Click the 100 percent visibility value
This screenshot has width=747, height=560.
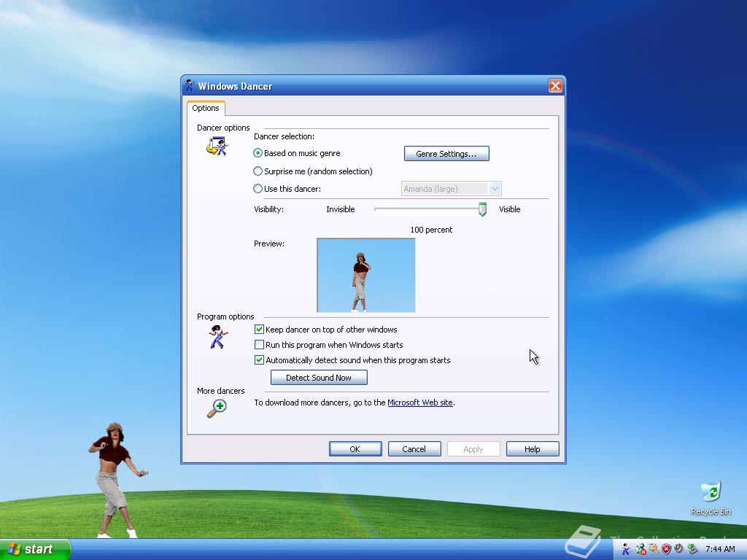(x=431, y=230)
